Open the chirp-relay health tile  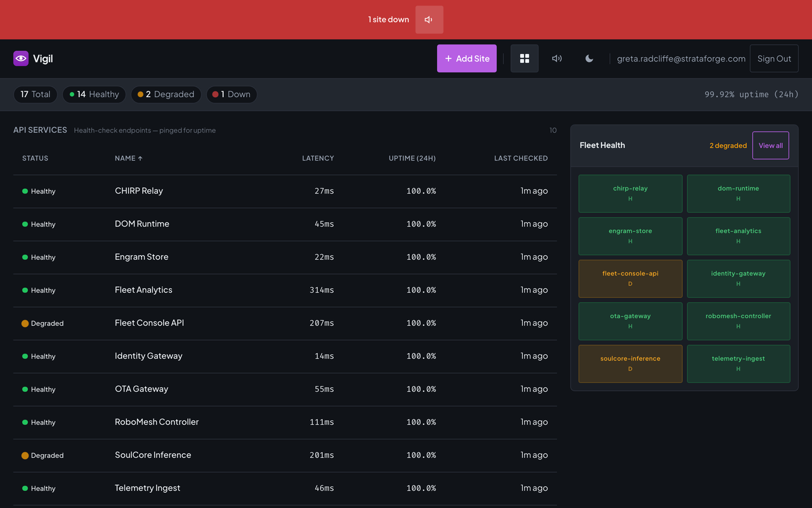(x=631, y=194)
